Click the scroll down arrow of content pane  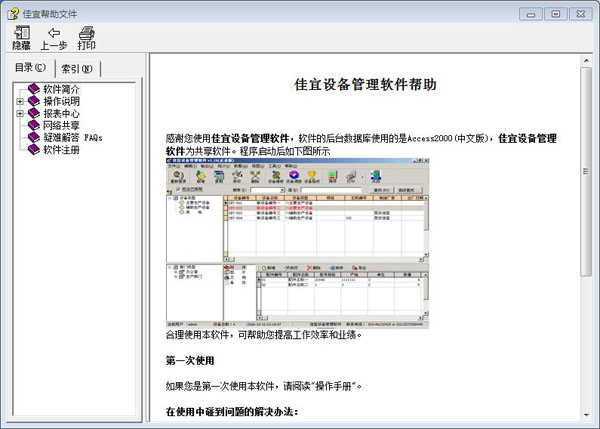point(586,415)
